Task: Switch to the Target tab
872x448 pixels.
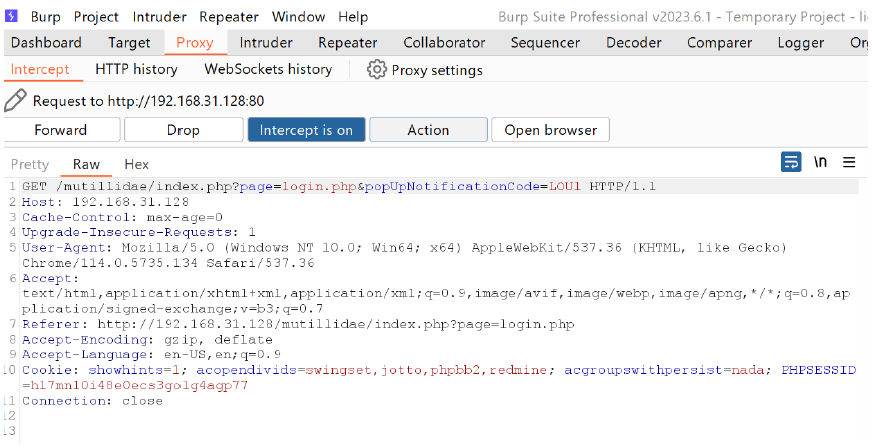Action: point(129,43)
